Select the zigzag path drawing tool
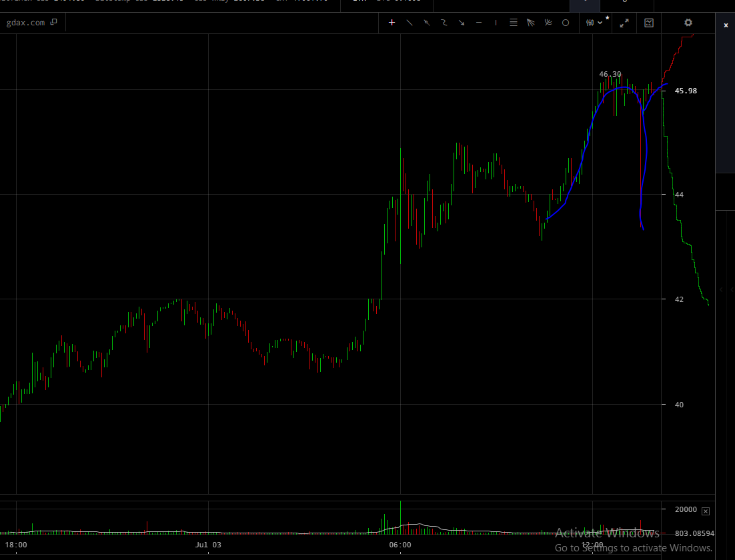The width and height of the screenshot is (735, 560). coord(444,23)
